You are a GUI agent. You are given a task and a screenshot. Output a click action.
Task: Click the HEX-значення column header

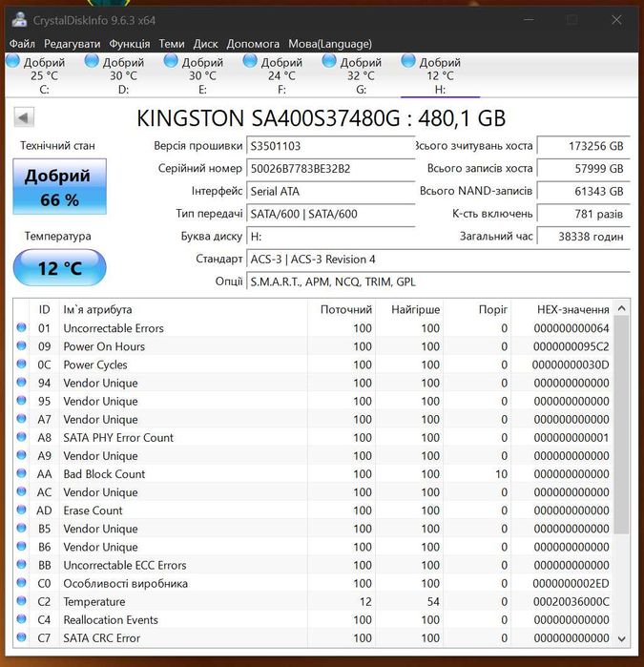click(x=562, y=309)
